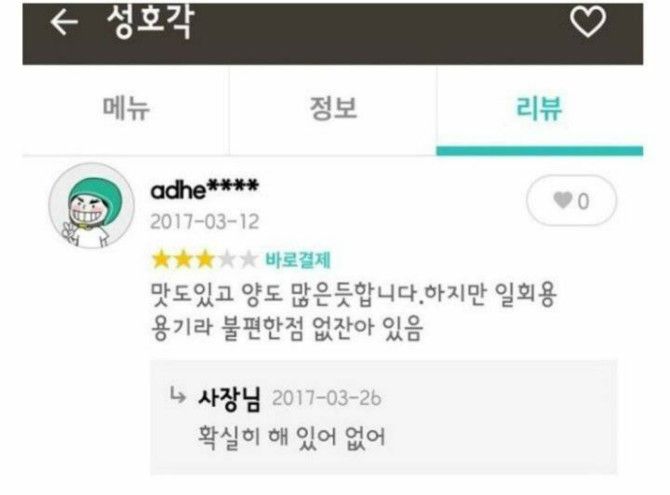The width and height of the screenshot is (670, 495).
Task: Tap the reply arrow icon beside 사장님
Action: (x=178, y=396)
